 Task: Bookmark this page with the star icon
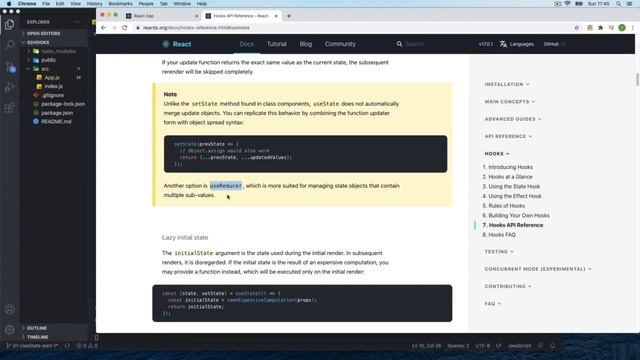click(x=577, y=28)
